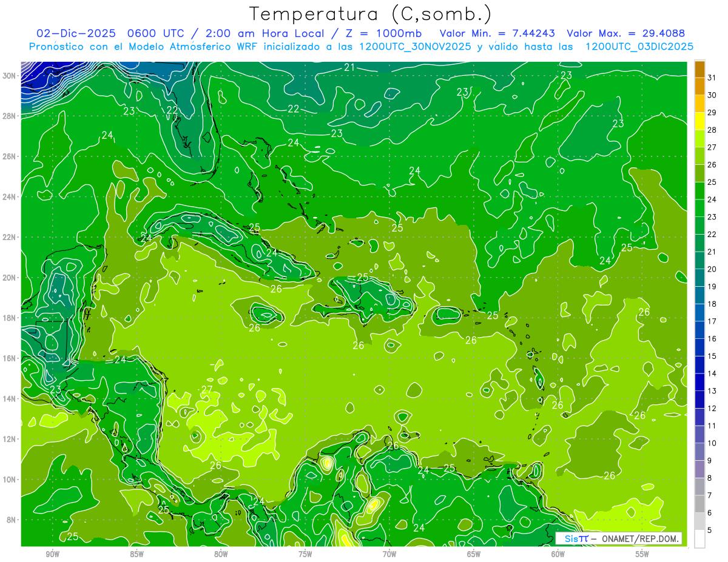This screenshot has width=728, height=562.
Task: Click the color bar scale value "8"
Action: point(709,478)
